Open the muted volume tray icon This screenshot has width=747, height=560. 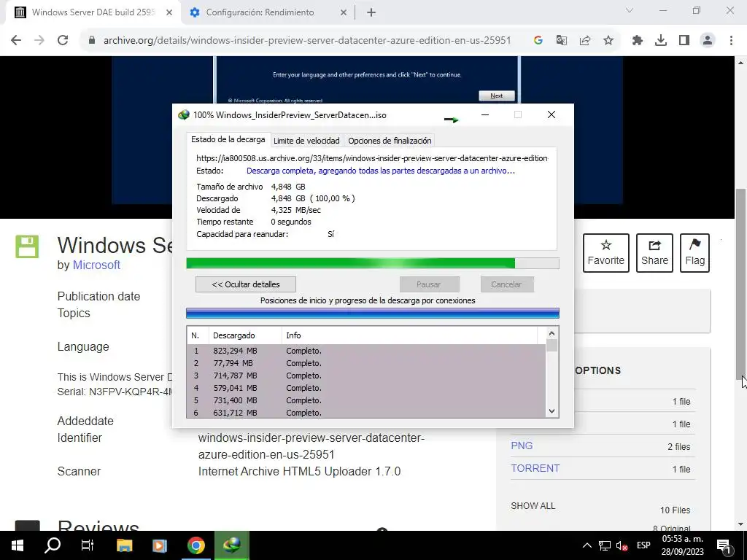[622, 545]
